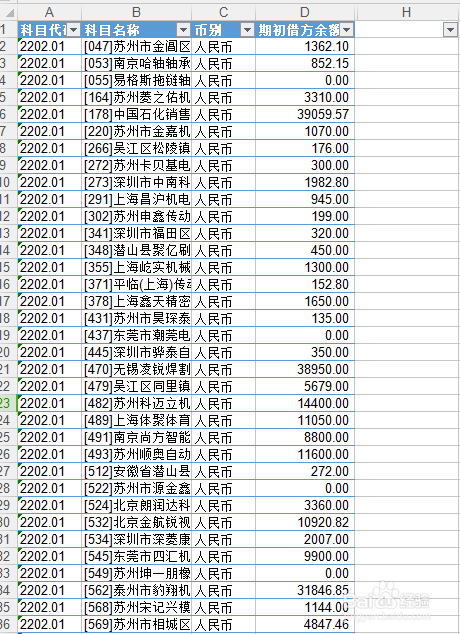460x634 pixels.
Task: Open filter dropdown in column H
Action: point(450,30)
